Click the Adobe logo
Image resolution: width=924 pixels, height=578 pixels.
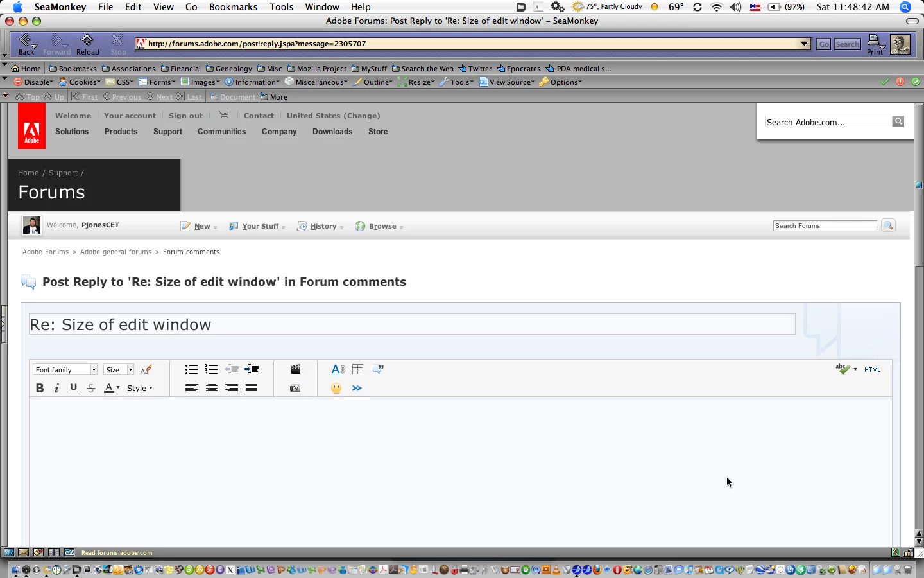(x=31, y=126)
